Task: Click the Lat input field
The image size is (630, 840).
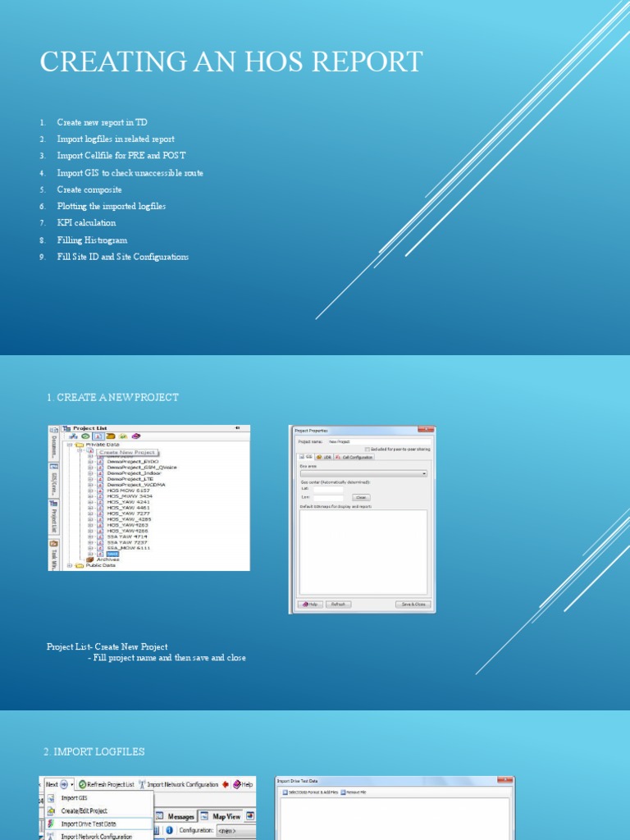Action: 328,490
